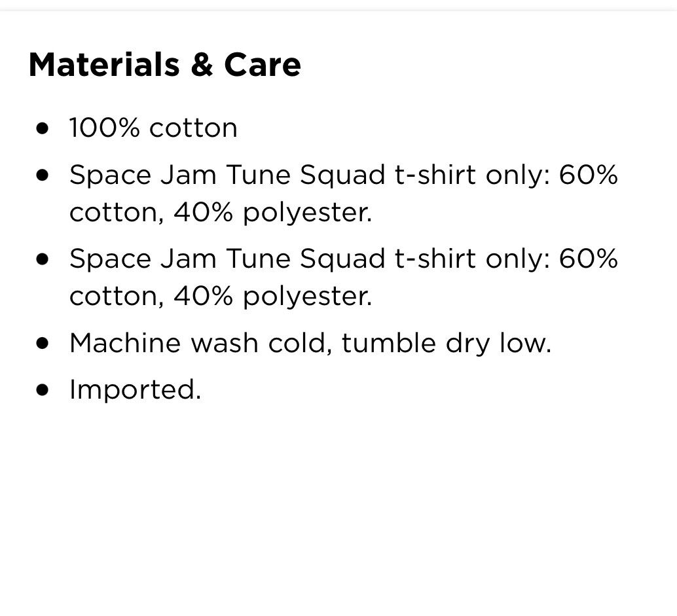Click the Machine wash cold, tumble dry low text

click(x=310, y=344)
